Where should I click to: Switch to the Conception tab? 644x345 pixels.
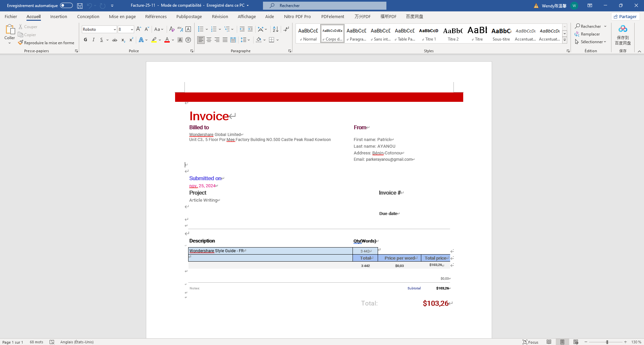(x=88, y=16)
